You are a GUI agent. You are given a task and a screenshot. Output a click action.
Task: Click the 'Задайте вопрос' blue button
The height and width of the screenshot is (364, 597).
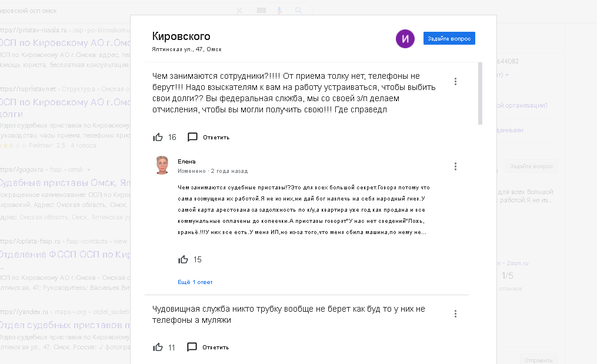click(x=449, y=38)
